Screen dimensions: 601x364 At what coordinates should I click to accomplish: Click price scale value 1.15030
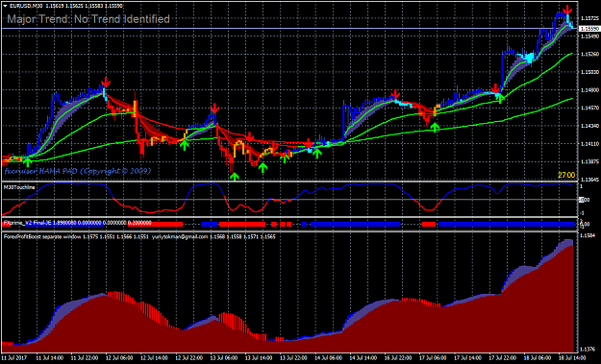589,72
